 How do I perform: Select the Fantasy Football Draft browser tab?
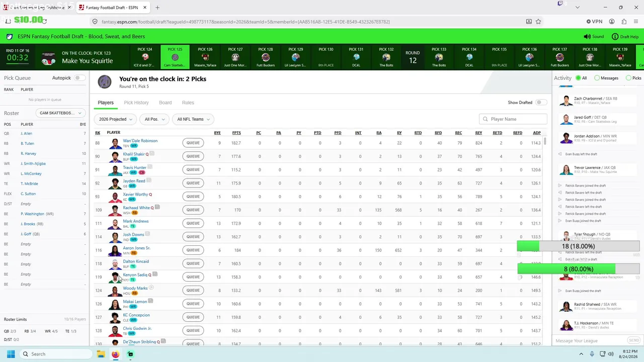(x=113, y=8)
